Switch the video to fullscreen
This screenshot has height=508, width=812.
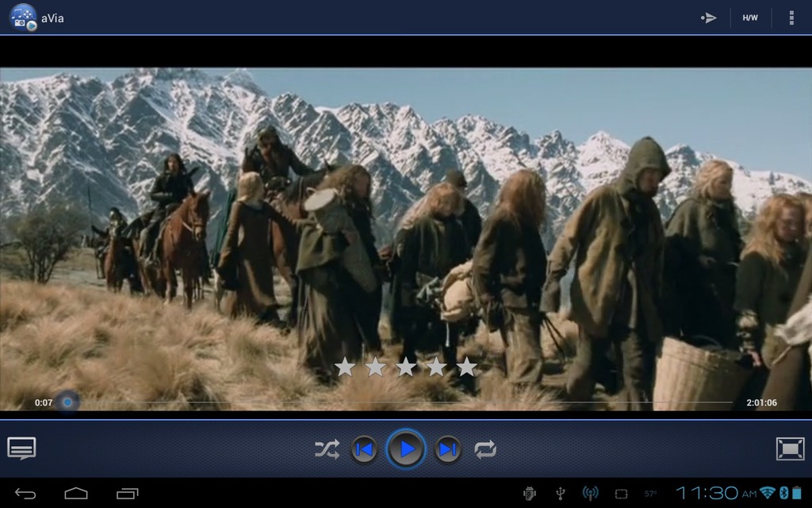pyautogui.click(x=791, y=448)
